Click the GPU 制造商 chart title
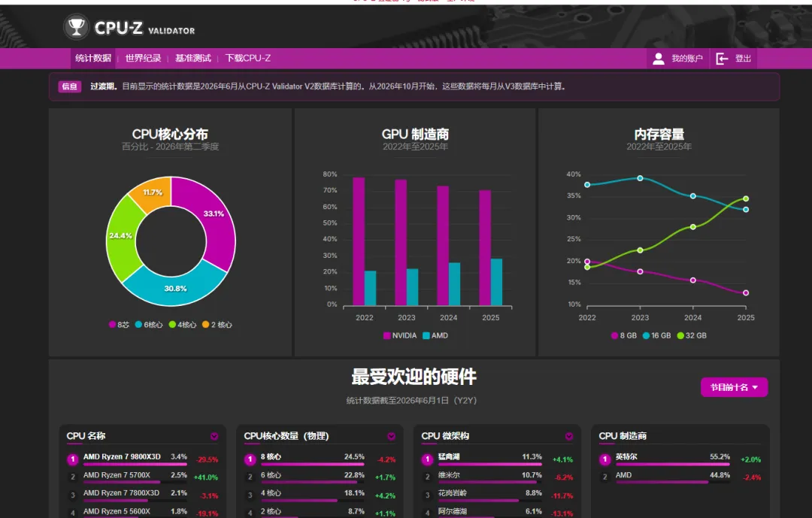Viewport: 812px width, 518px height. click(x=415, y=134)
